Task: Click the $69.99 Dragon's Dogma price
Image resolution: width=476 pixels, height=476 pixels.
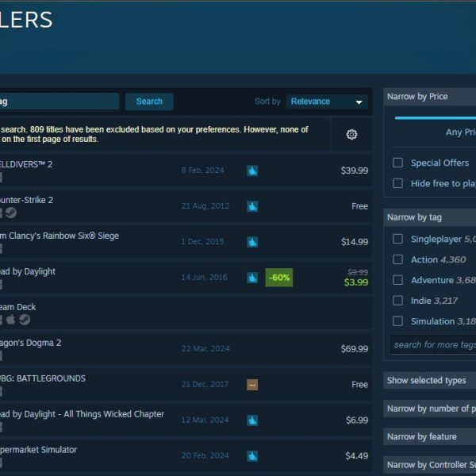Action: point(355,349)
